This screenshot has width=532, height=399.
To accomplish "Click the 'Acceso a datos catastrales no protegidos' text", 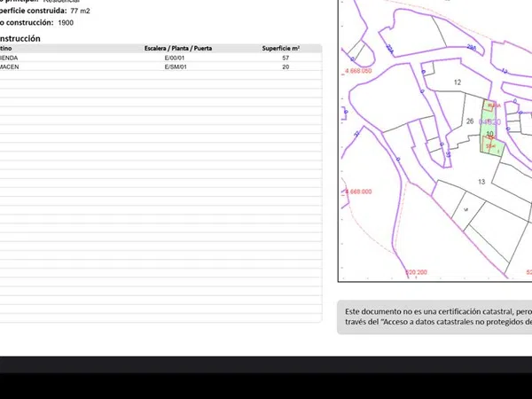I will tap(457, 322).
